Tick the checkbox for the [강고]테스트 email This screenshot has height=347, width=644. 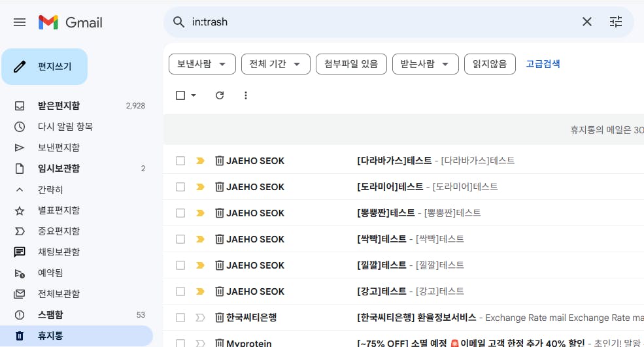coord(180,291)
